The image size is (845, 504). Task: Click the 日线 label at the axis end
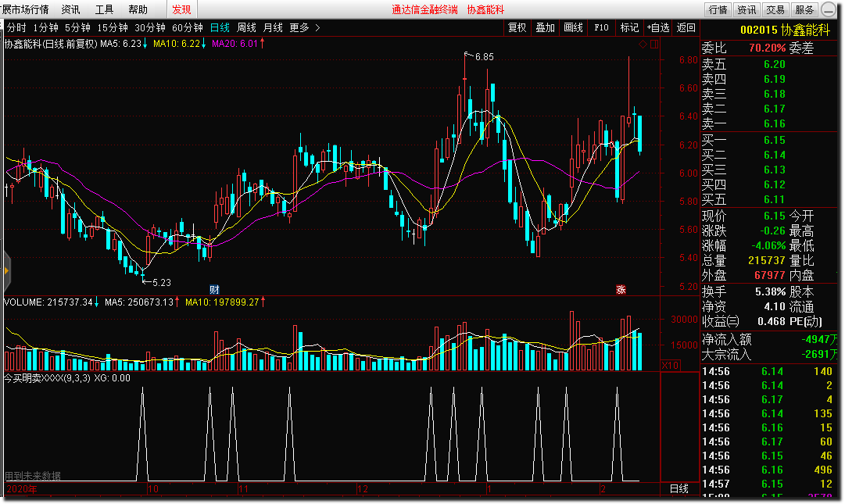679,488
